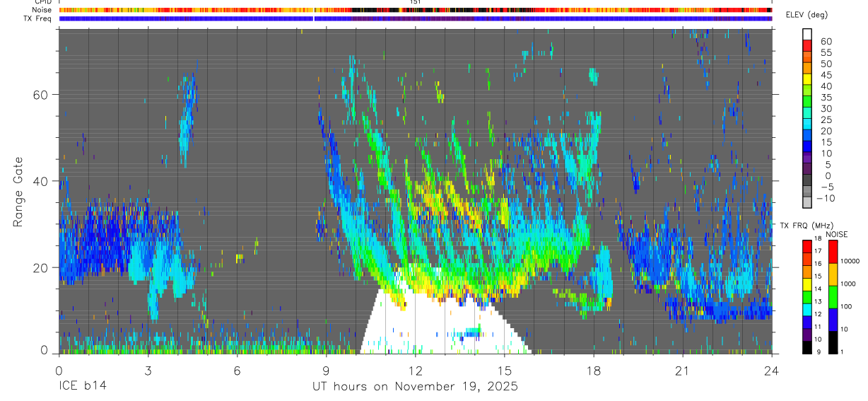
Task: Click the 'Range Gate' vertical axis title
Action: click(x=18, y=192)
